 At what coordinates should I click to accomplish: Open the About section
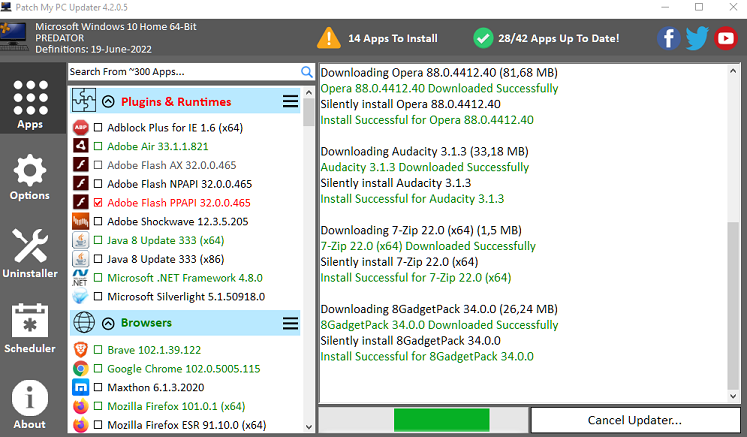click(30, 405)
